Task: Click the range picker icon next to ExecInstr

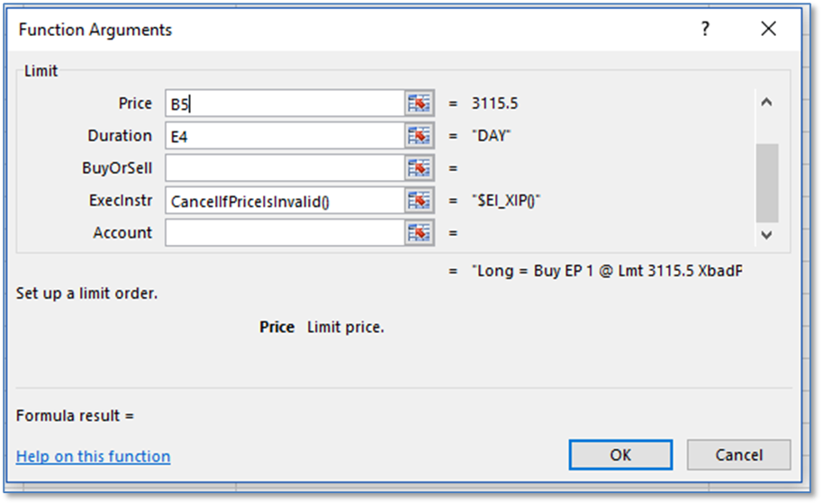Action: point(420,201)
